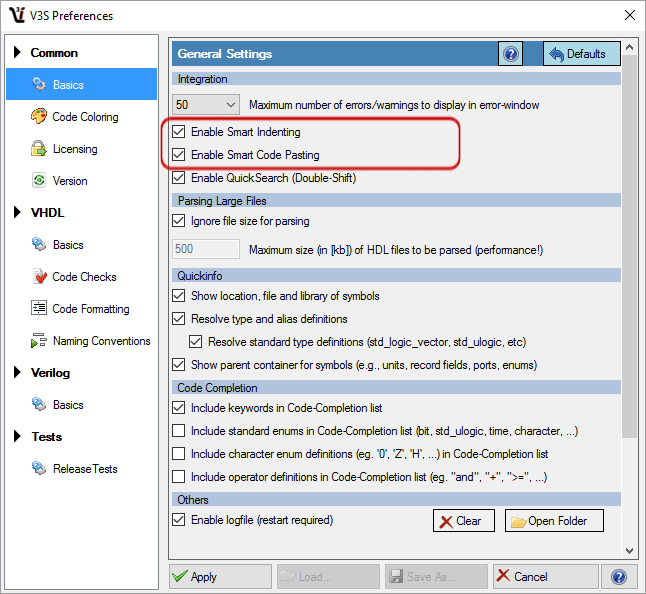Click the disabled Save As... button

(x=436, y=576)
